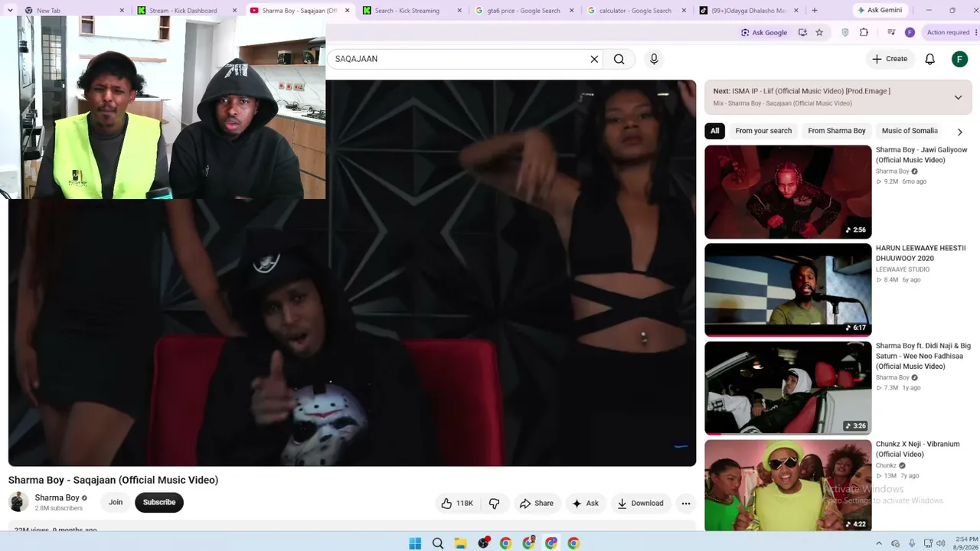Download the Saqajaan video
The width and height of the screenshot is (980, 551).
(640, 503)
